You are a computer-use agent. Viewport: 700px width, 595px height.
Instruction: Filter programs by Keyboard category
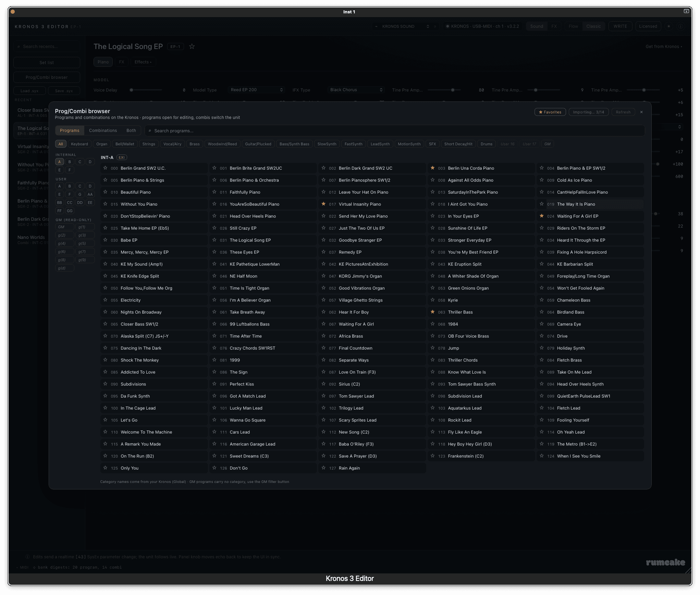click(x=79, y=144)
